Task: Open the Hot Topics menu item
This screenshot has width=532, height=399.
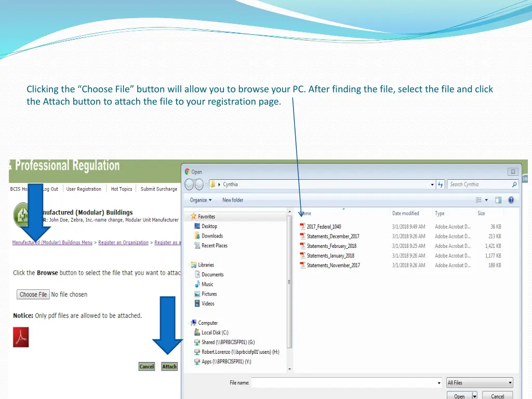Action: click(x=122, y=189)
